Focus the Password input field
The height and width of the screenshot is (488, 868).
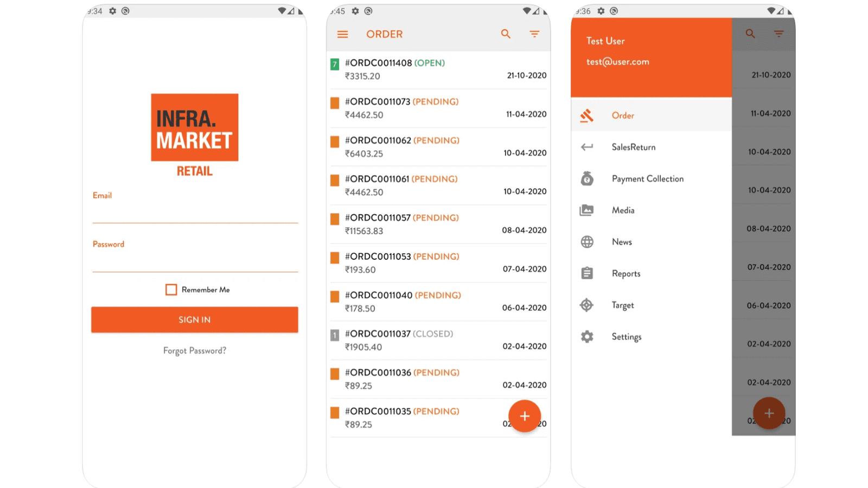[195, 261]
